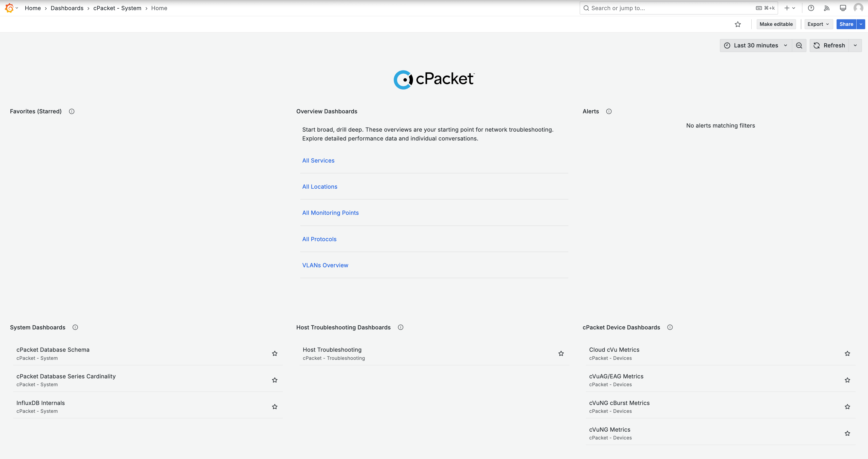The height and width of the screenshot is (459, 868).
Task: Open Cloud cVu Metrics dashboard
Action: click(x=614, y=350)
